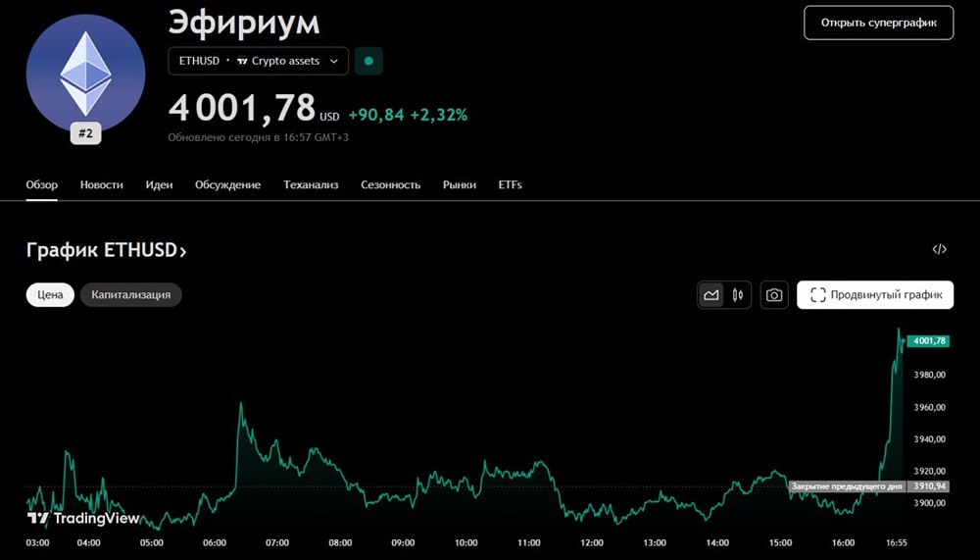980x560 pixels.
Task: Click the #2 rank badge
Action: click(86, 134)
